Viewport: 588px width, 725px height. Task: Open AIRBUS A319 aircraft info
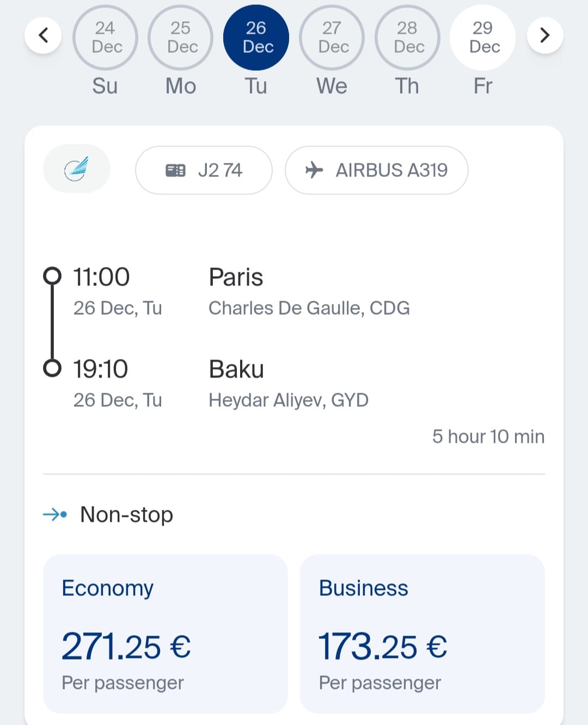coord(377,170)
